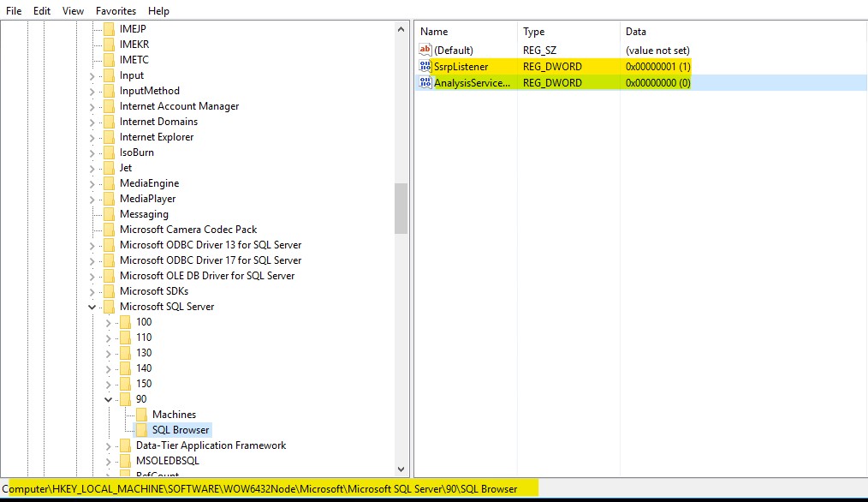Select the Internet Explorer folder icon
The image size is (868, 502).
click(x=109, y=137)
